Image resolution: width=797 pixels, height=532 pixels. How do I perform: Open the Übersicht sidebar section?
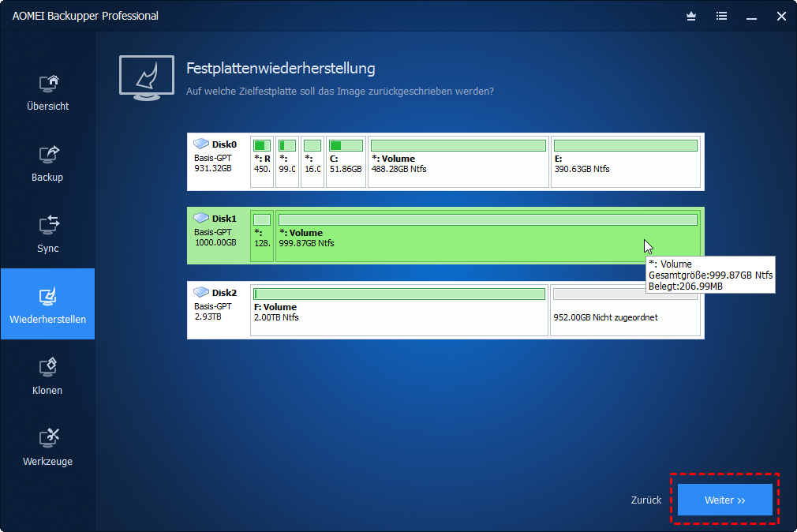pyautogui.click(x=48, y=93)
